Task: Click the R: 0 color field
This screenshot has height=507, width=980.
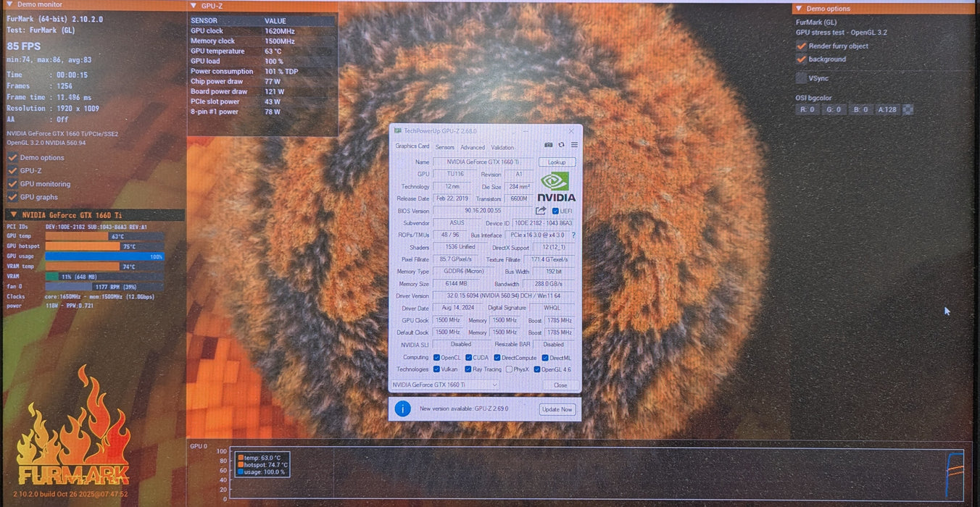Action: [807, 109]
